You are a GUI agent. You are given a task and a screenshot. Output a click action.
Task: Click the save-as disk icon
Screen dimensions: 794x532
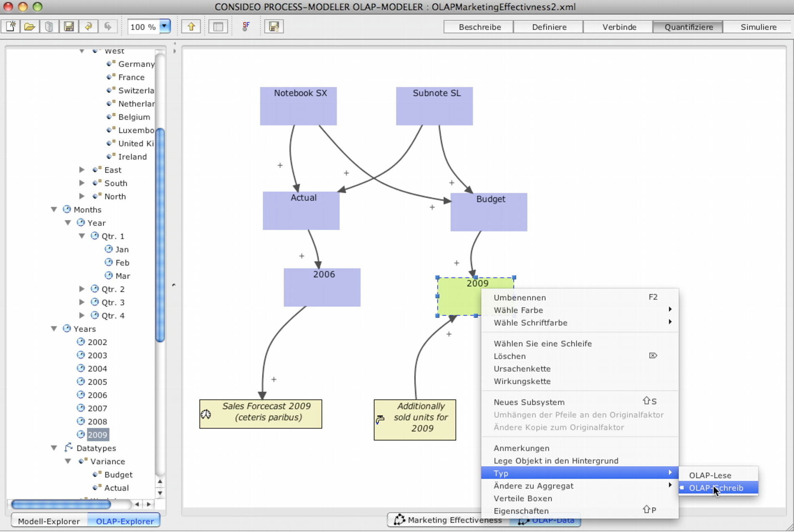[x=274, y=26]
